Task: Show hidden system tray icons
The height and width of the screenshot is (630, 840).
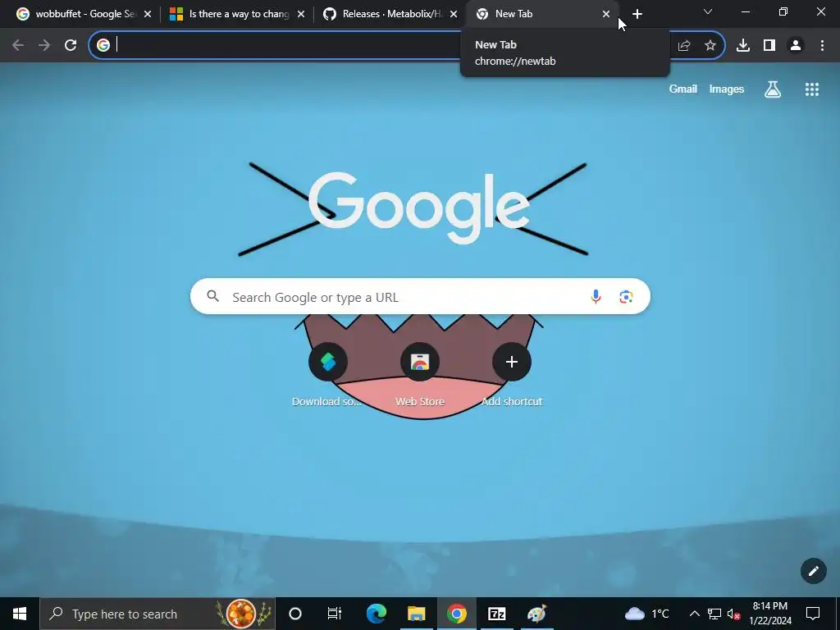Action: tap(694, 614)
